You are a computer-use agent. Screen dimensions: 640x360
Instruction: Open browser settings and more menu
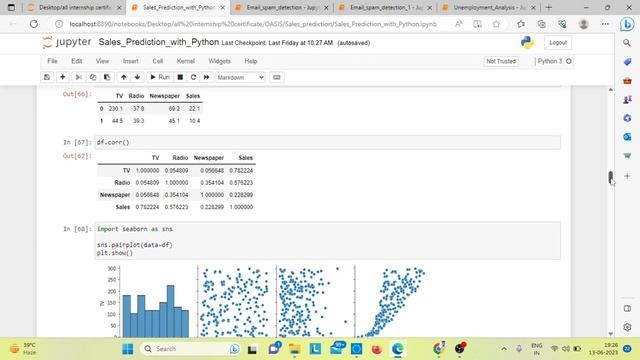coord(605,24)
